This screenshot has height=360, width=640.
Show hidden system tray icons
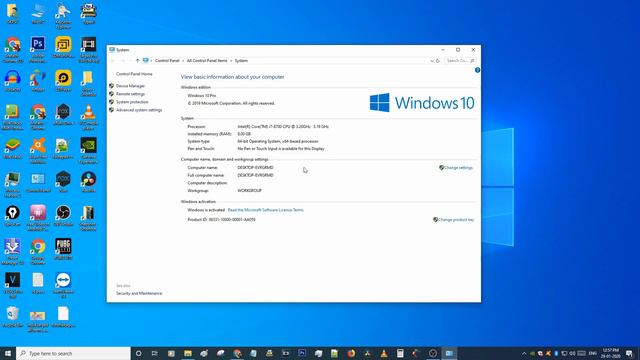tap(524, 353)
